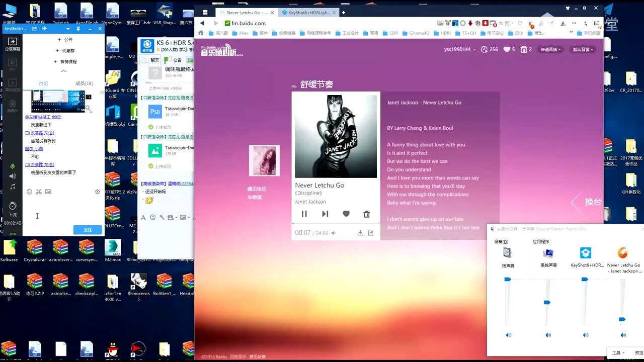Select the previous song thumbnail 遇见快乐
Image resolution: width=644 pixels, height=362 pixels.
click(x=264, y=160)
